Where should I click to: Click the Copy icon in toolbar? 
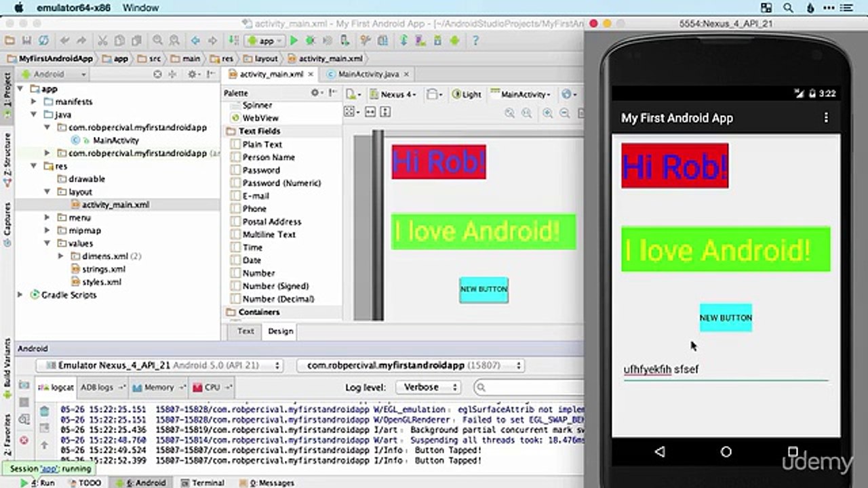[119, 41]
